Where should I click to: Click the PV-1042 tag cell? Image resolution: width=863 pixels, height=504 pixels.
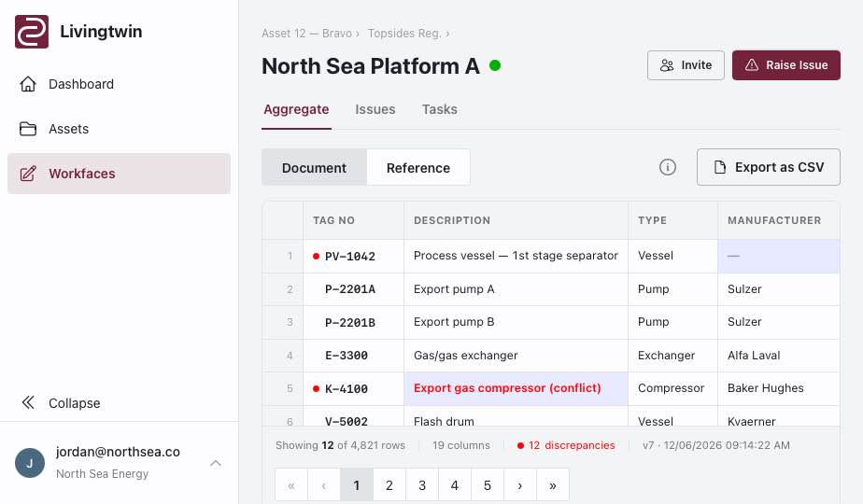pos(353,256)
